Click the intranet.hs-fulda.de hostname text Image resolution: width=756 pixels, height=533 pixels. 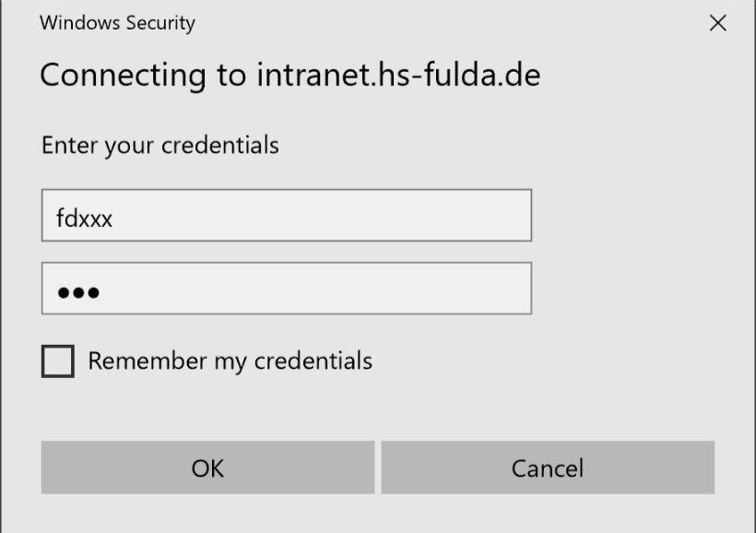point(398,76)
